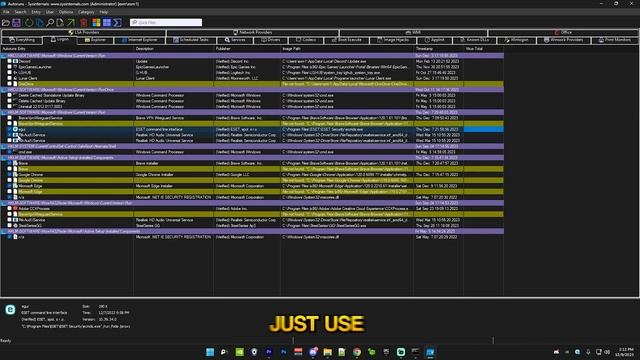
Task: Sort by Autoruns Entry column header
Action: click(67, 49)
